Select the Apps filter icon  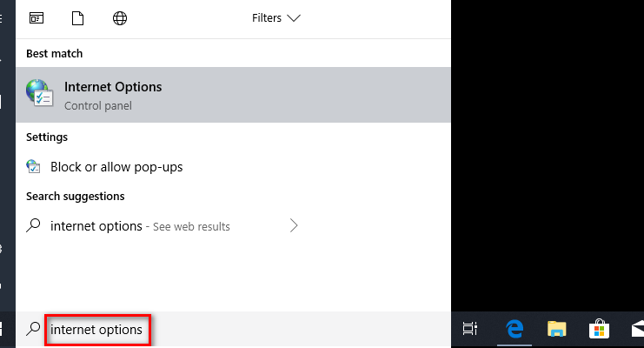click(37, 18)
